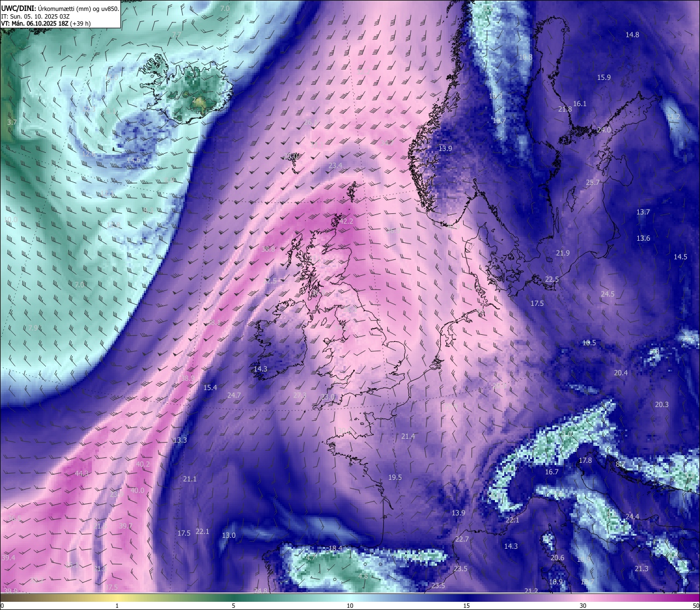This screenshot has width=700, height=610.
Task: Click the 13.0 value label
Action: click(x=229, y=535)
